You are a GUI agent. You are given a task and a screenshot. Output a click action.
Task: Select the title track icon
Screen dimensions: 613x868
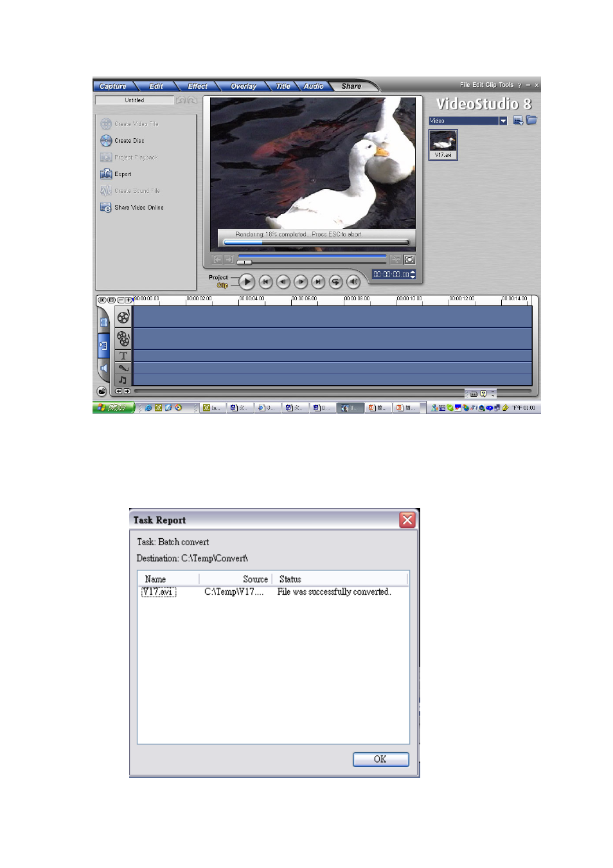coord(123,356)
